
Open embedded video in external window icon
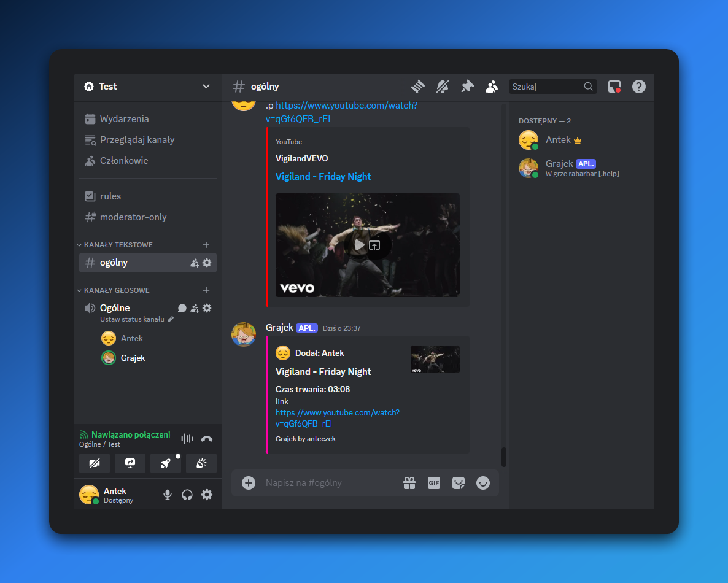click(374, 245)
